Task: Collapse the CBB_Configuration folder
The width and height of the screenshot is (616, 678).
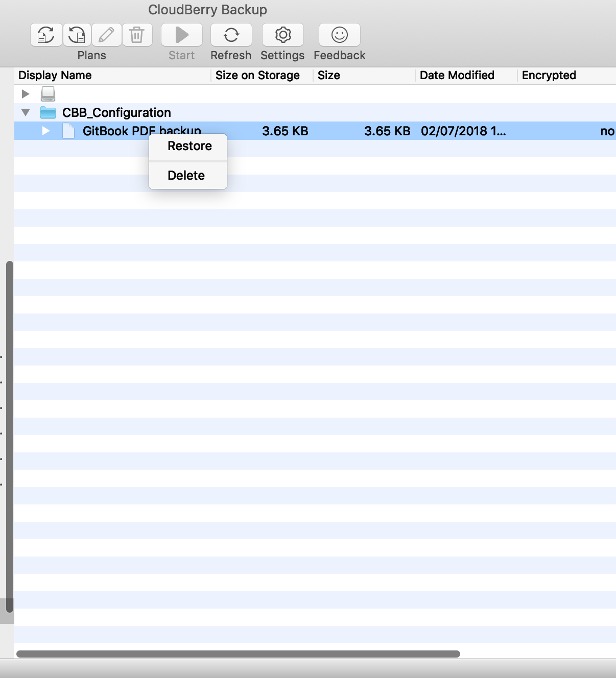Action: coord(26,112)
